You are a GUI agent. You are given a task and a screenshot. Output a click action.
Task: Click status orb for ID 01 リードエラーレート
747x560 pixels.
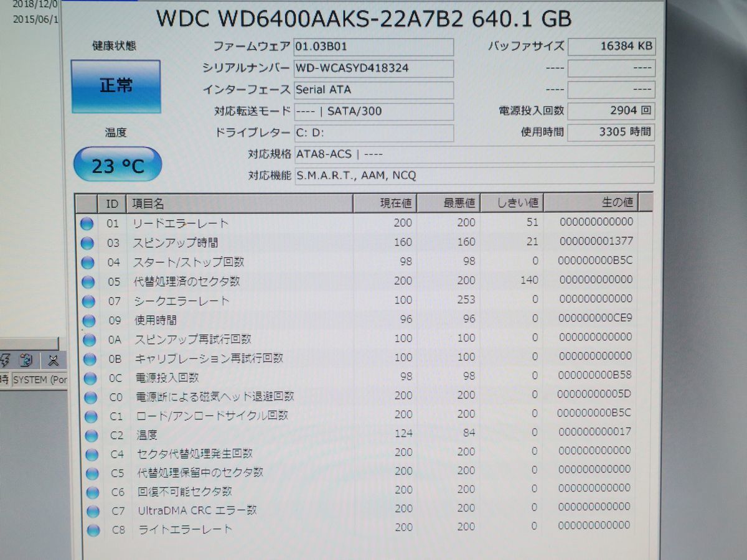(87, 223)
